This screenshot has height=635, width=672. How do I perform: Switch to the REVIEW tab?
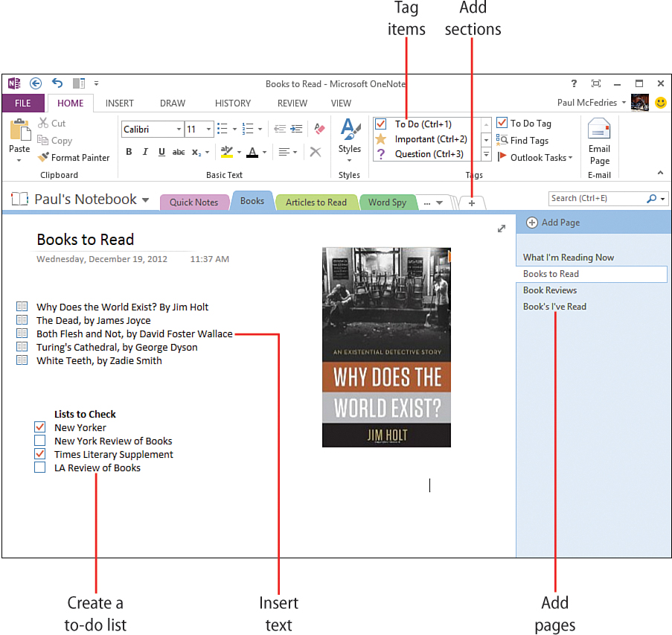click(x=292, y=103)
